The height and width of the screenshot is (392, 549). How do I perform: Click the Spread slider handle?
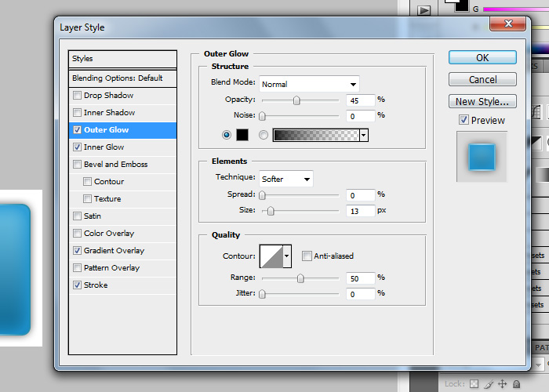[262, 195]
